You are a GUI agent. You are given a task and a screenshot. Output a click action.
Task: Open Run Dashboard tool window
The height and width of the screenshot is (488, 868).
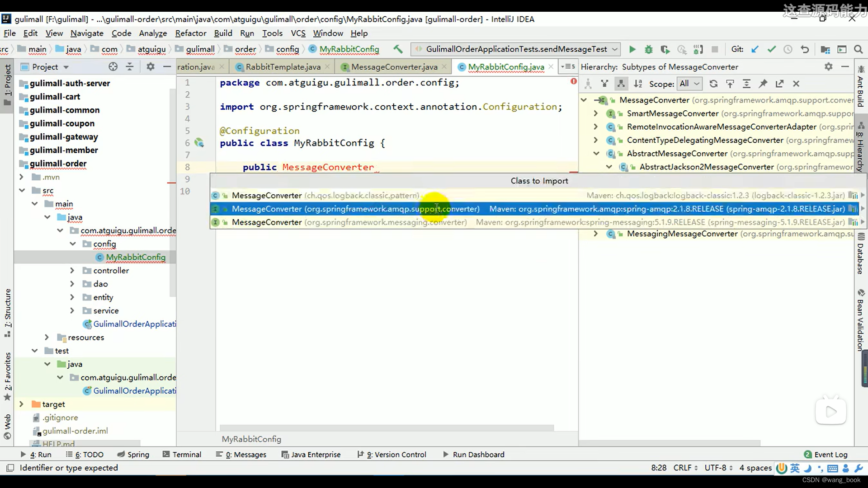tap(473, 455)
